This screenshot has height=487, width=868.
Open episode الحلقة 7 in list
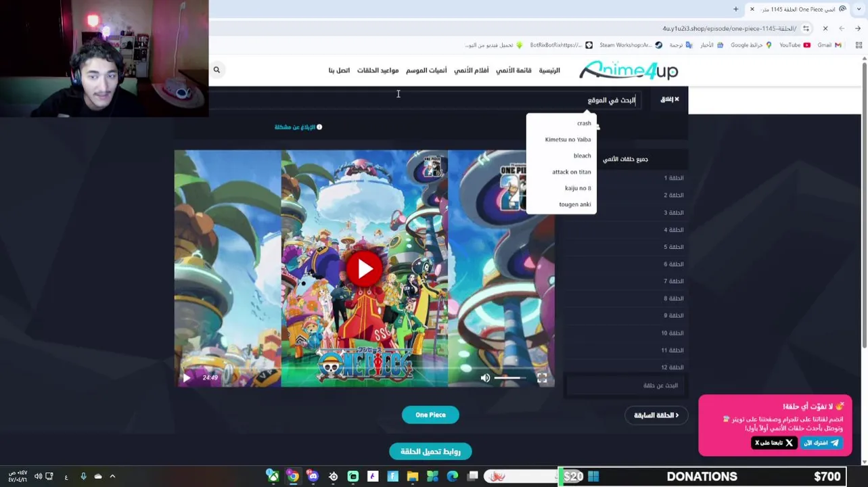tap(673, 281)
